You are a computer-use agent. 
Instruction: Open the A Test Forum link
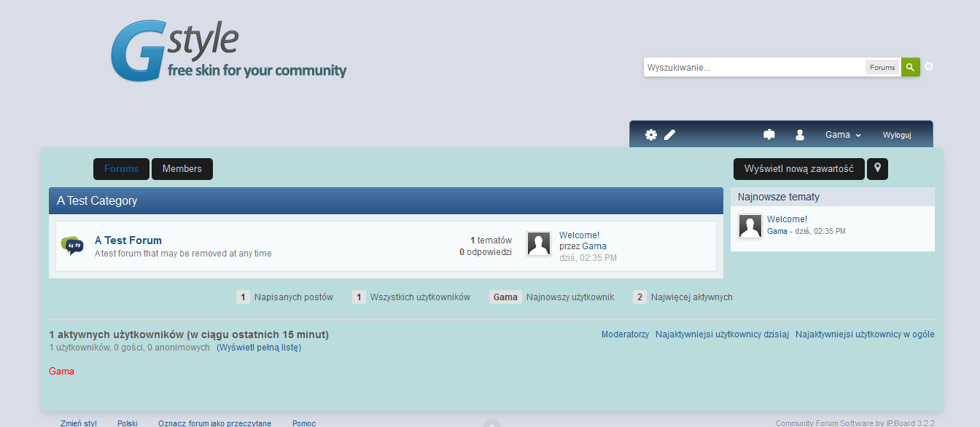pyautogui.click(x=128, y=240)
